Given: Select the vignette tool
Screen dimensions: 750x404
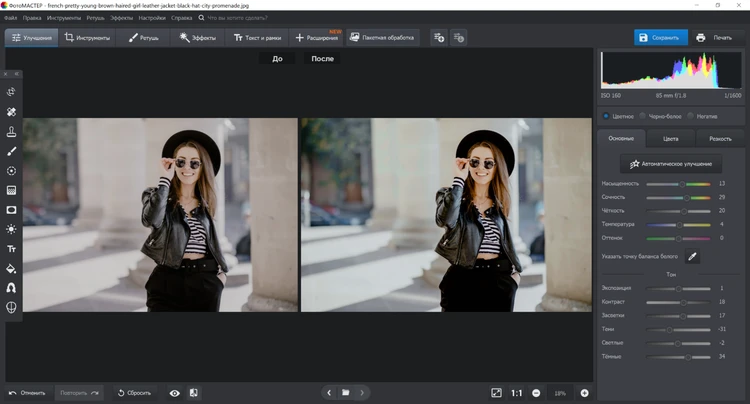Looking at the screenshot, I should point(11,210).
